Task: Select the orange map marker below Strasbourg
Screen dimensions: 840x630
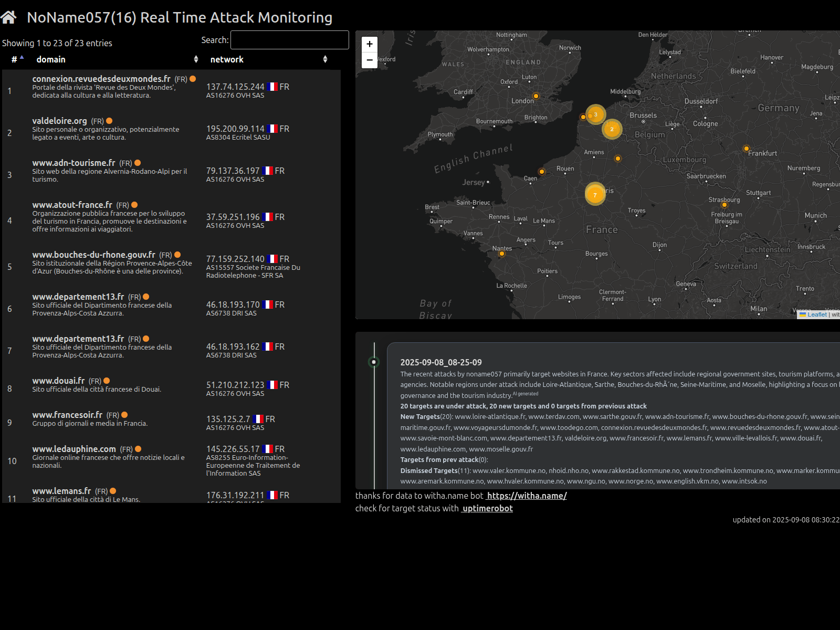Action: [724, 205]
